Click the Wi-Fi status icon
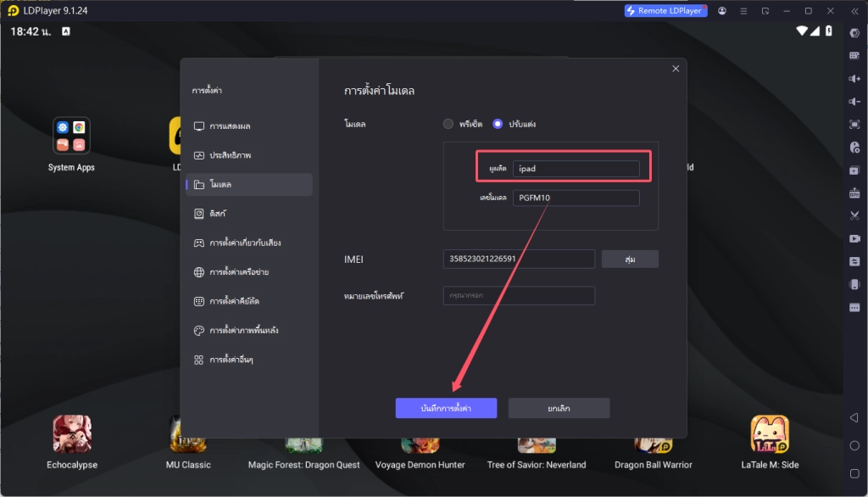 point(801,31)
